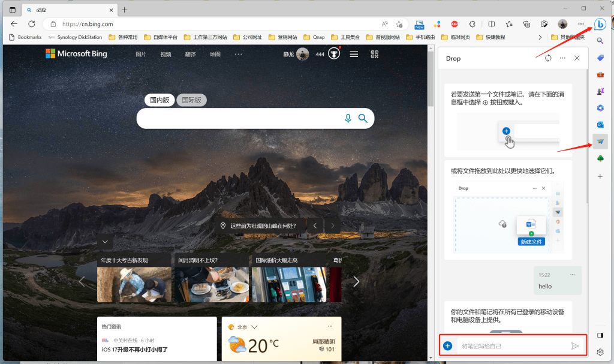
Task: Select the Drop paper-plane sidebar icon
Action: click(x=600, y=142)
